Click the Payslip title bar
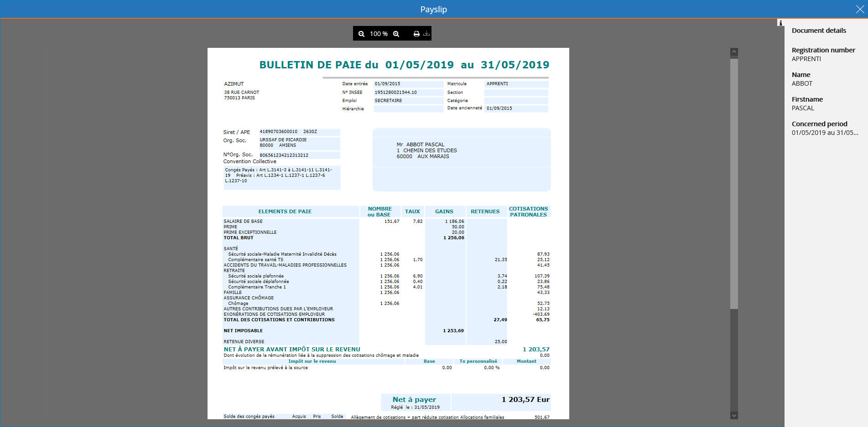868x427 pixels. (433, 9)
